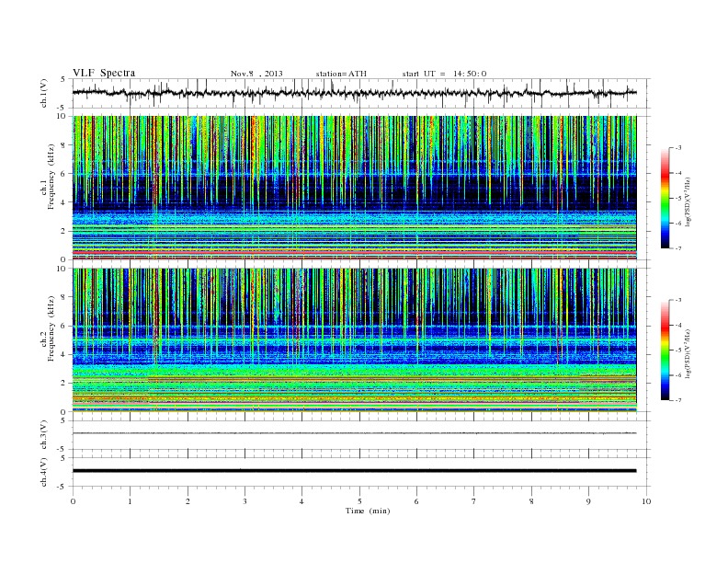
Task: Click the upper color scale bar
Action: point(665,198)
